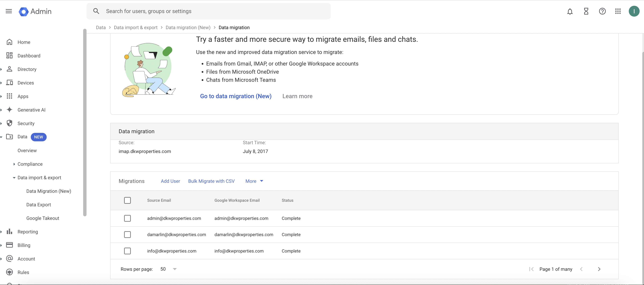Collapse the Data import & export arrow
Screen dimensions: 644x285
pyautogui.click(x=14, y=178)
